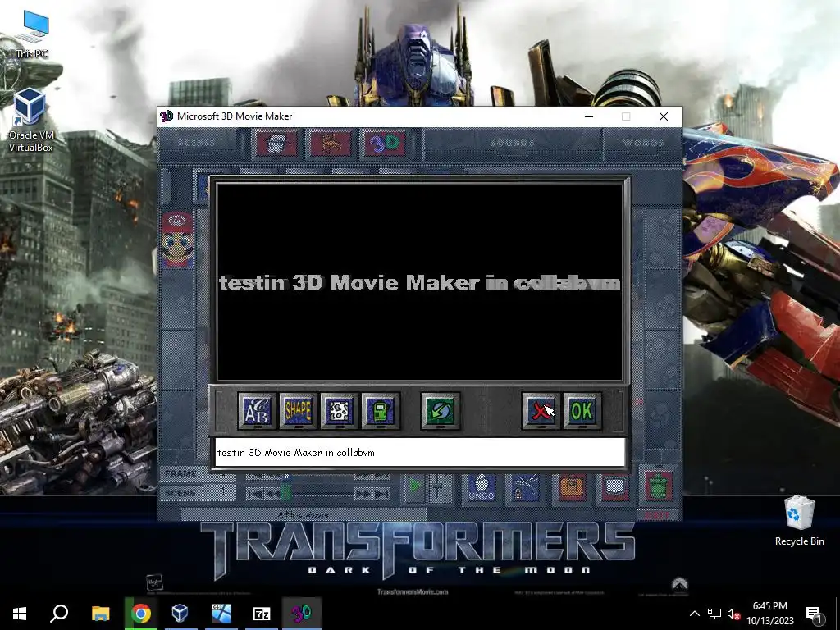Open the Actors browser (face icon)

click(x=276, y=144)
